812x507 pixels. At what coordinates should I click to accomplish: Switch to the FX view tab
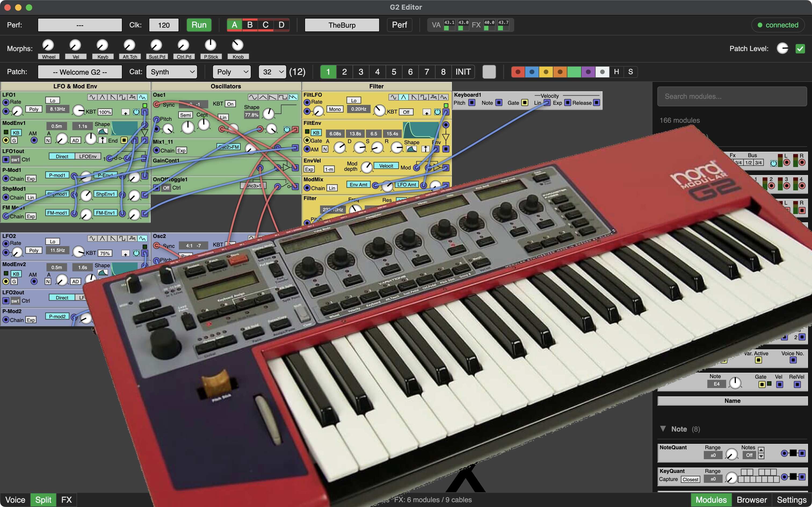click(x=66, y=500)
